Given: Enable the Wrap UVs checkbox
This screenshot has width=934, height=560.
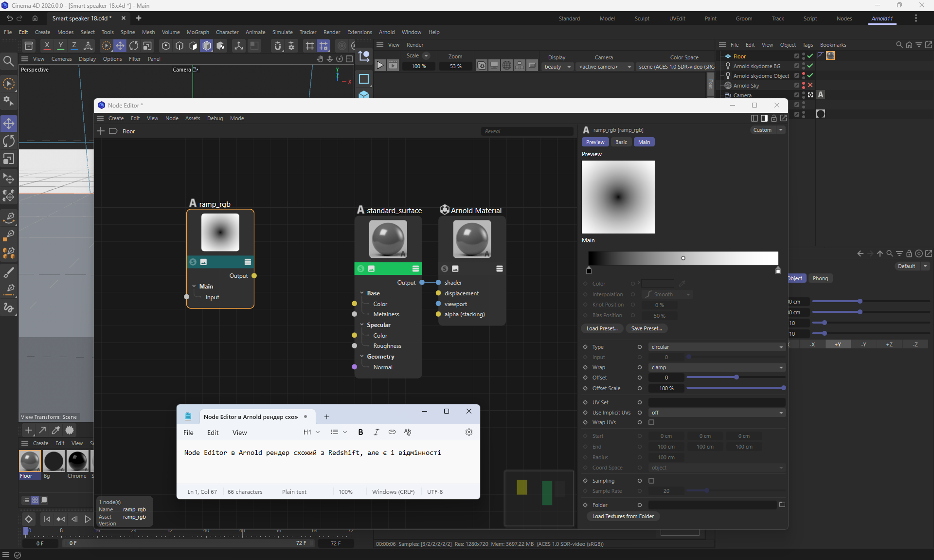Looking at the screenshot, I should click(651, 422).
